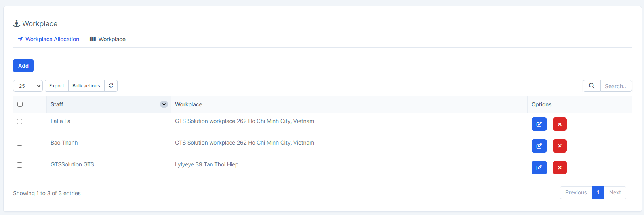Expand the Staff column sort chevron
The image size is (644, 215).
(164, 104)
